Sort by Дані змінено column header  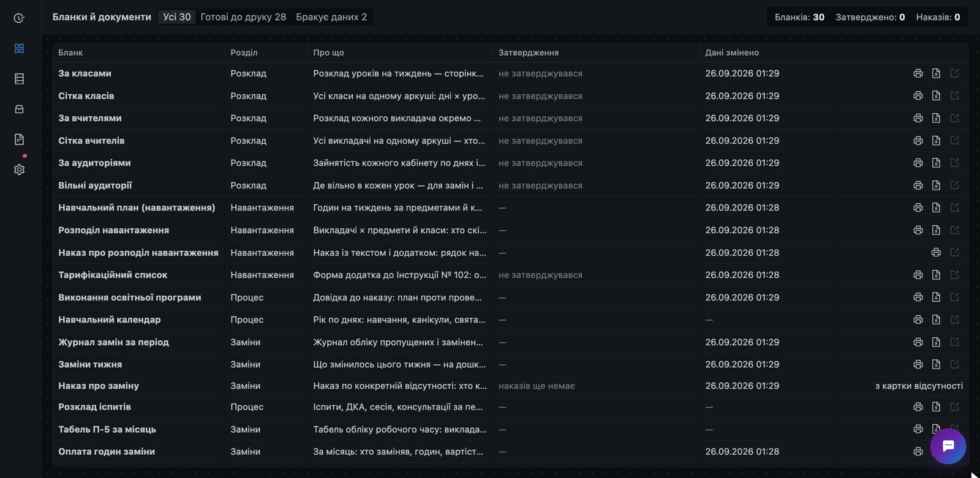pos(732,53)
